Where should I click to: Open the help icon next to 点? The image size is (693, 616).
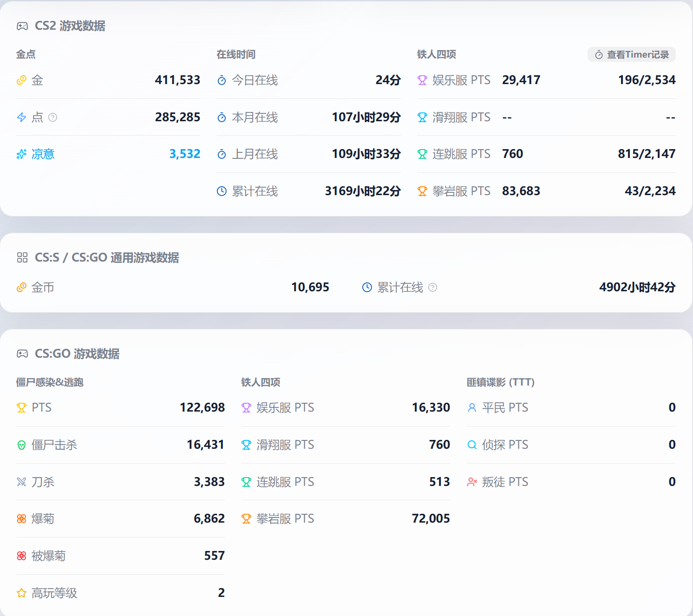pyautogui.click(x=53, y=117)
